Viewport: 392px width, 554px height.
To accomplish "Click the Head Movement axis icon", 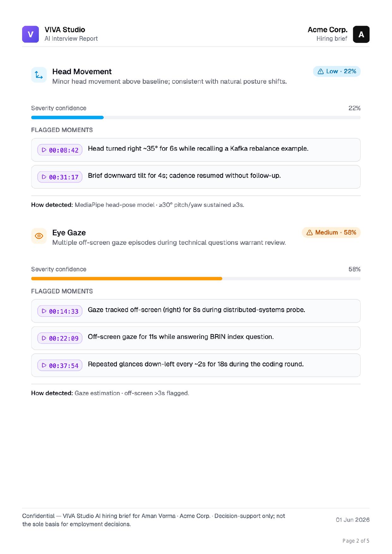I will (x=39, y=75).
